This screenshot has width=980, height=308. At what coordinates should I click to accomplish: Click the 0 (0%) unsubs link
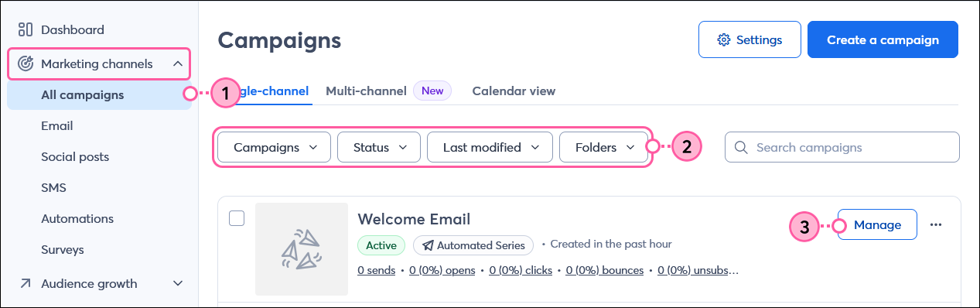coord(698,270)
